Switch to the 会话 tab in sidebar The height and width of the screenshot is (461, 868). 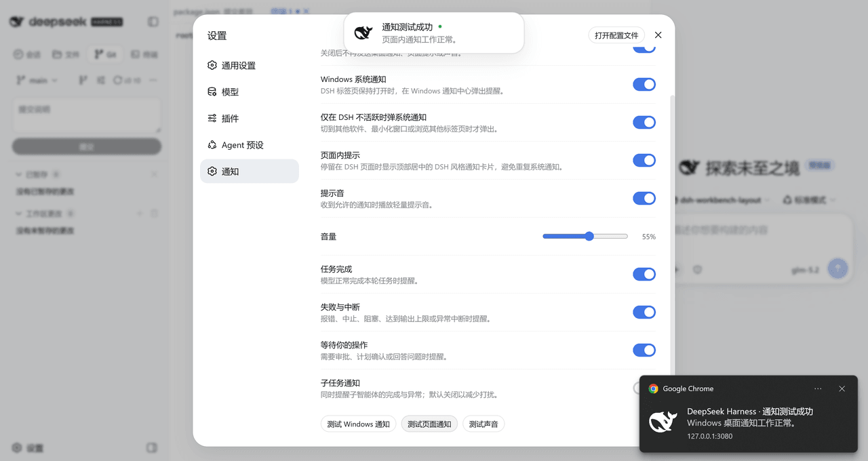pos(28,54)
